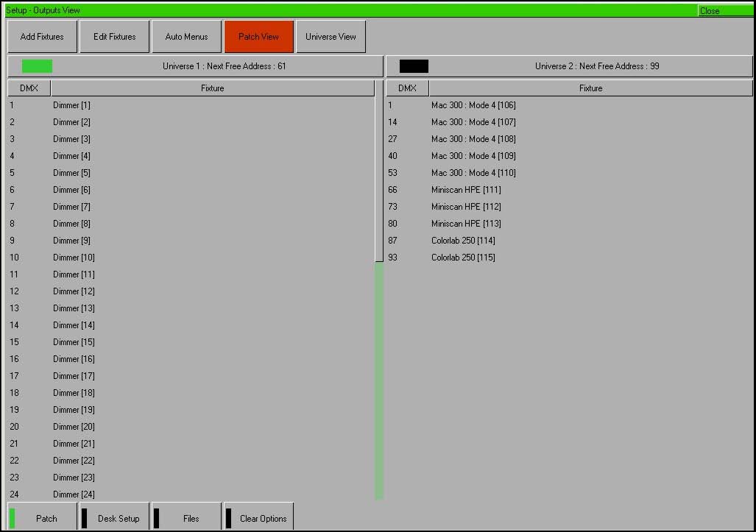Screen dimensions: 756x532
Task: Click DMX address 40 in Universe 2
Action: point(392,156)
